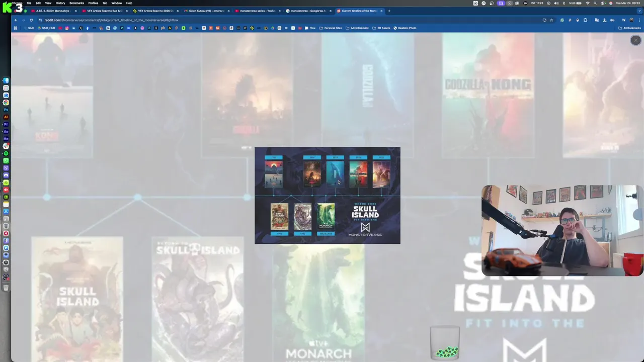Viewport: 644px width, 362px height.
Task: Open the Profiles menu
Action: (93, 3)
